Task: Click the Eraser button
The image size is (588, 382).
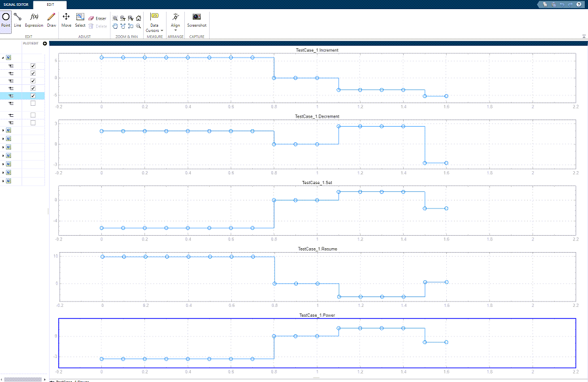Action: coord(97,18)
